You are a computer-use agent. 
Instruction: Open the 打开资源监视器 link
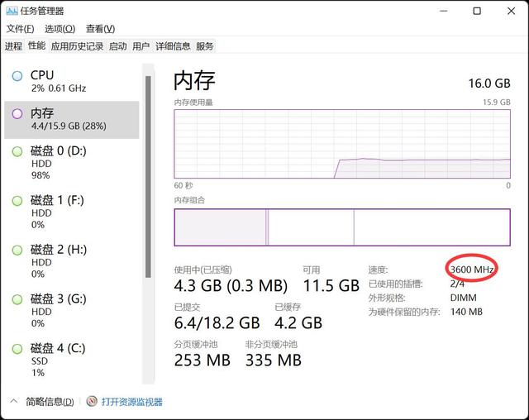tap(132, 402)
